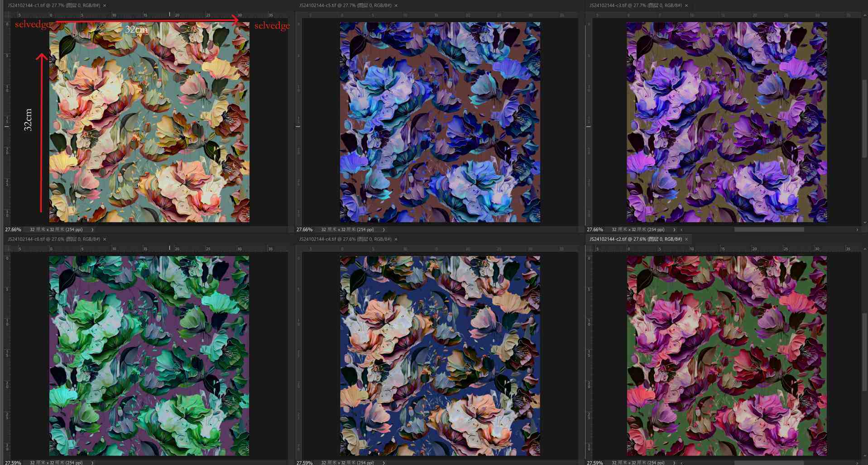Viewport: 868px width, 465px height.
Task: Close the JS24102144-c4.tif tab
Action: coord(396,239)
